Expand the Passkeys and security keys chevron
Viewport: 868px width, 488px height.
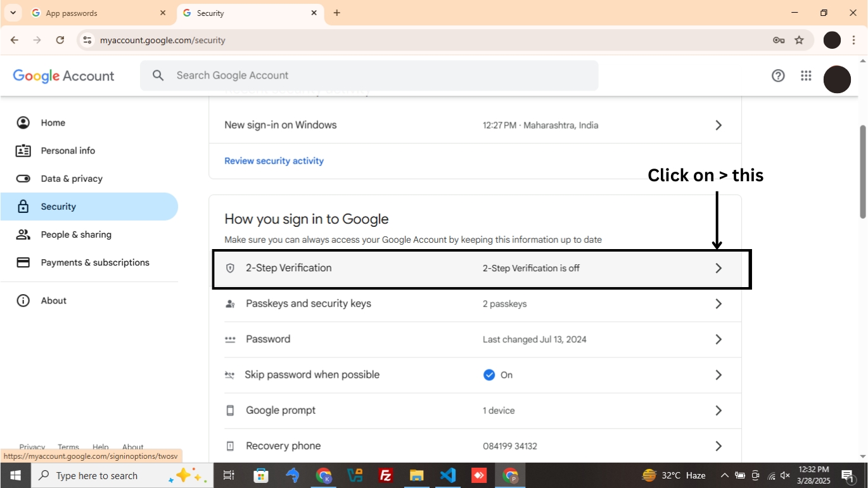click(x=718, y=304)
